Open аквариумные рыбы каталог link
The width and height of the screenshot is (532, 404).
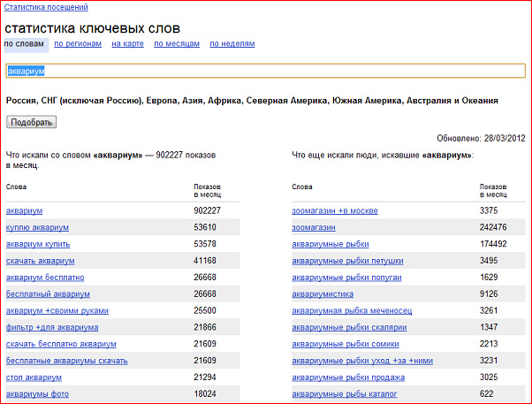point(343,394)
